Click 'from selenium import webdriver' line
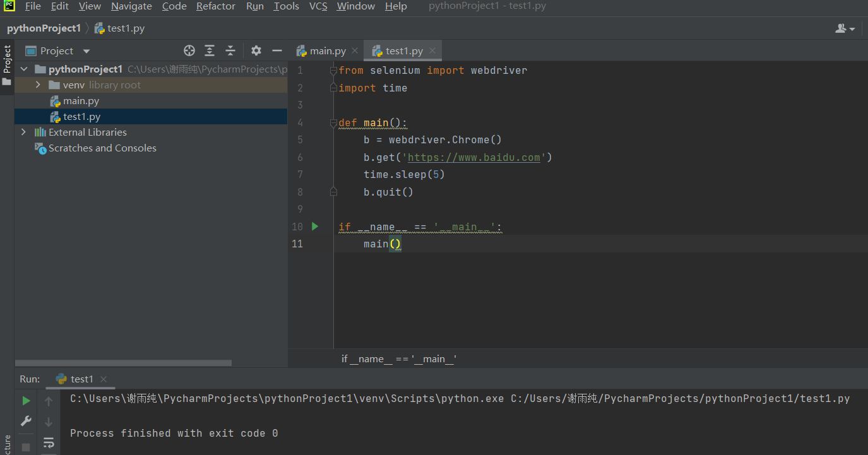 433,71
